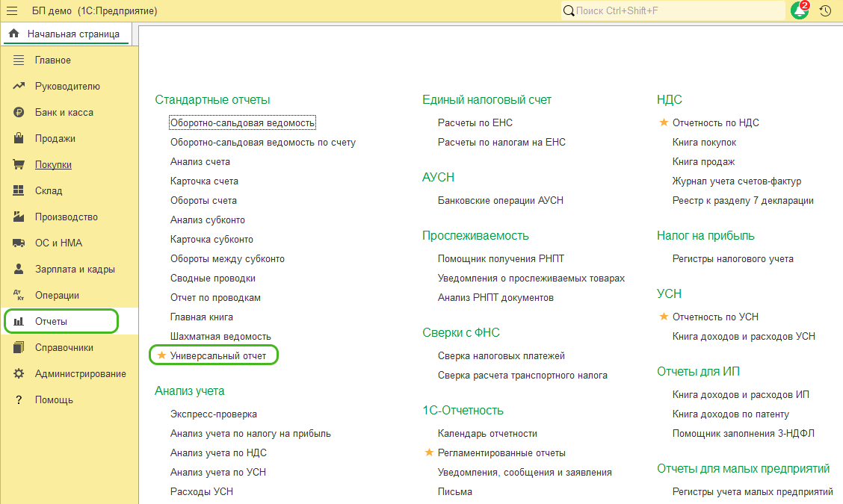This screenshot has height=504, width=843.
Task: Click the Операции Дт/Кт icon
Action: pyautogui.click(x=19, y=295)
